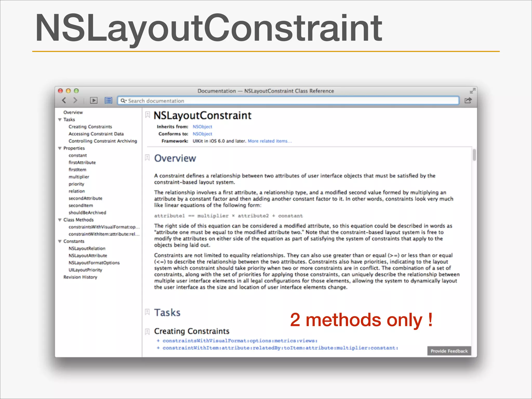Click the share icon in toolbar
Viewport: 532px width, 399px height.
pos(468,100)
